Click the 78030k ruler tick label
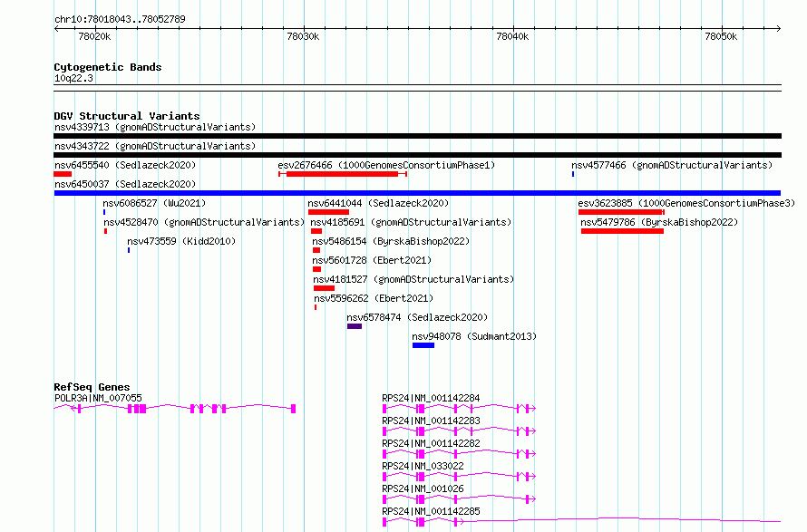The image size is (807, 532). click(x=303, y=36)
